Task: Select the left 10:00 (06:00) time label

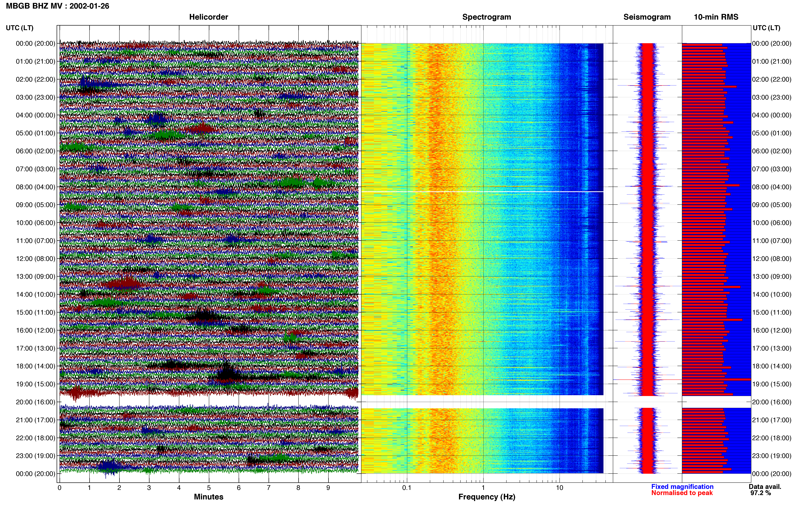Action: point(36,223)
